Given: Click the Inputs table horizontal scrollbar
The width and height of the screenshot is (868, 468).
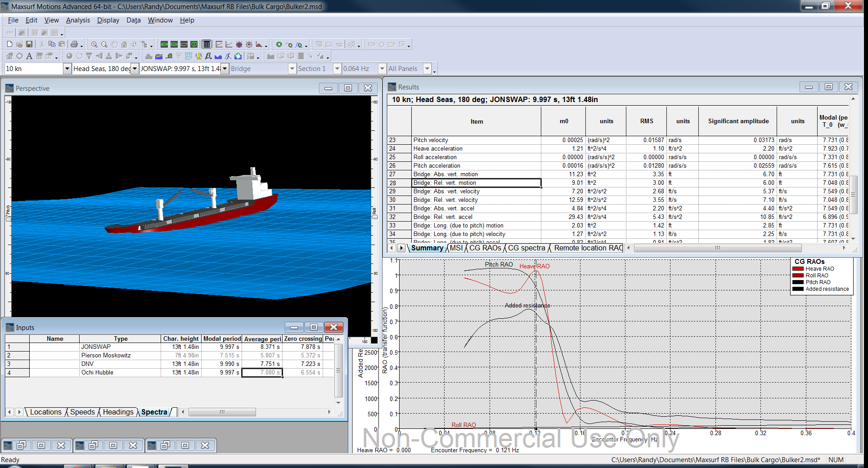Looking at the screenshot, I should (x=222, y=412).
